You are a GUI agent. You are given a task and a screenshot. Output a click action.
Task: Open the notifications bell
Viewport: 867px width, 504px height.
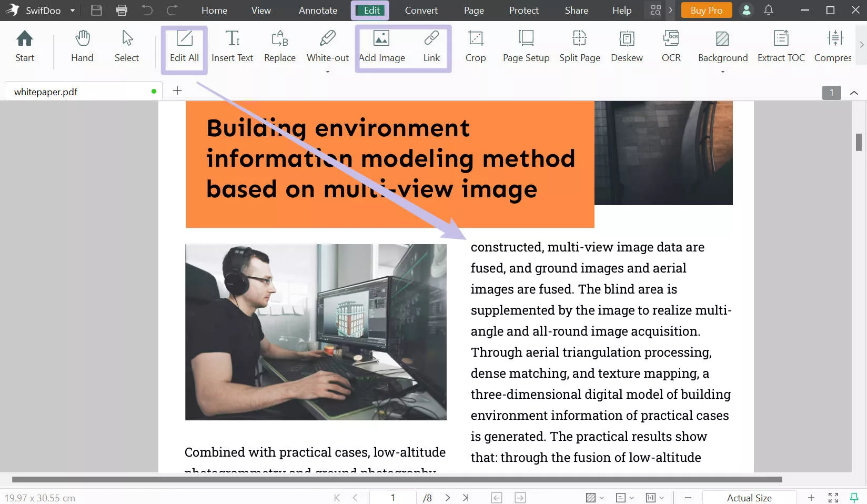[768, 10]
